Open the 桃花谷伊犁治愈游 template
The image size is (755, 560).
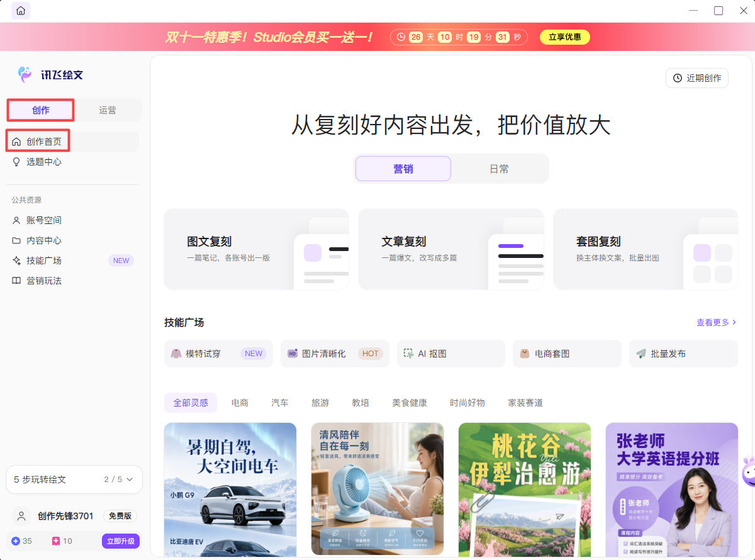coord(525,490)
